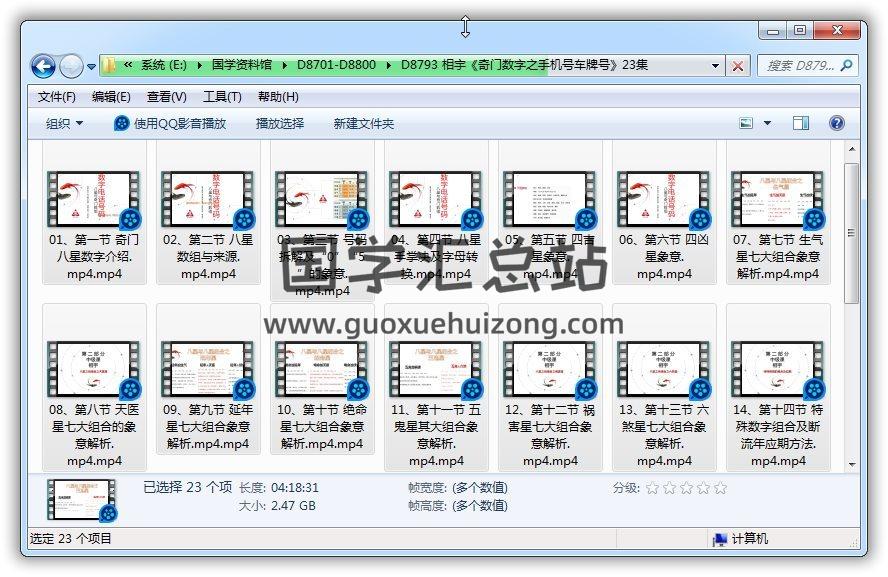Click 使用QQ影音播放 button
Screen dimensions: 888x577
click(170, 123)
